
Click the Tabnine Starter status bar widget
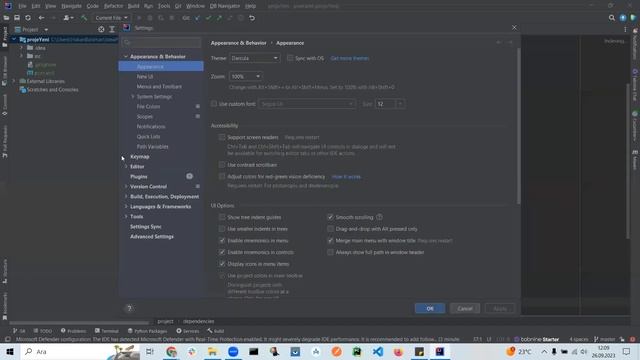[536, 339]
